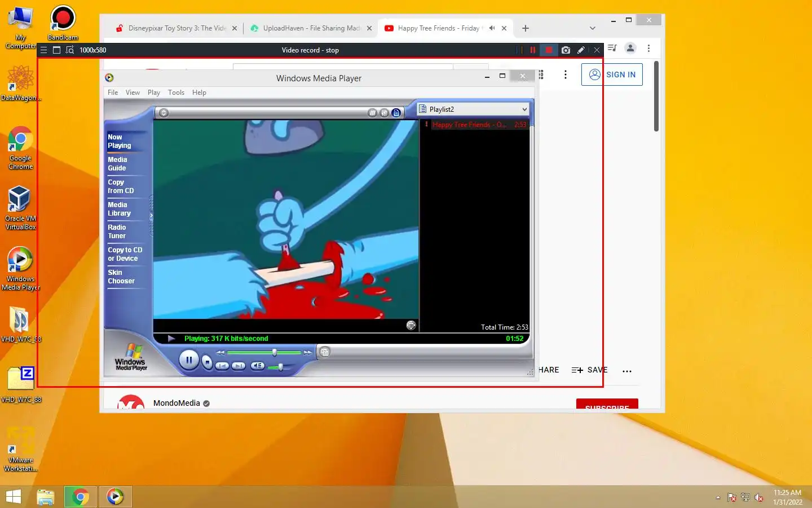Image resolution: width=812 pixels, height=508 pixels.
Task: Close the Bandicam recording bar
Action: (597, 50)
